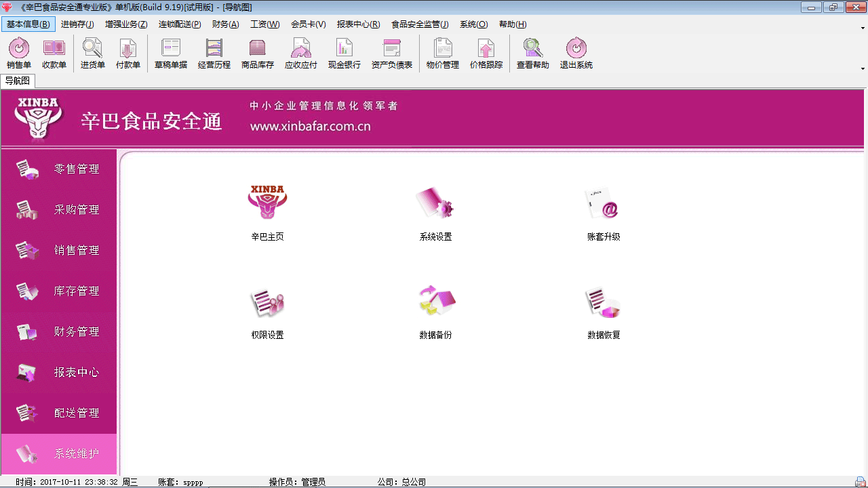
Task: Open the 销售单 sales order toolbar icon
Action: [19, 54]
